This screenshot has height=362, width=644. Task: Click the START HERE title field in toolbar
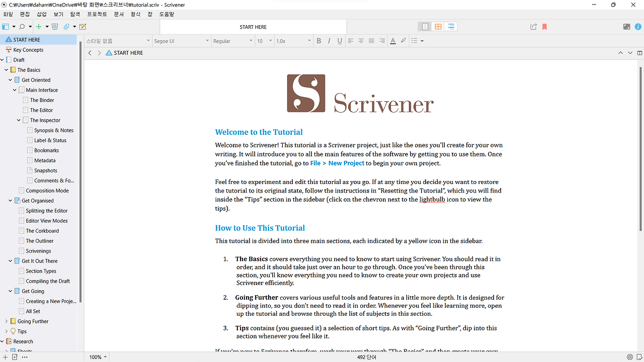[x=253, y=27]
